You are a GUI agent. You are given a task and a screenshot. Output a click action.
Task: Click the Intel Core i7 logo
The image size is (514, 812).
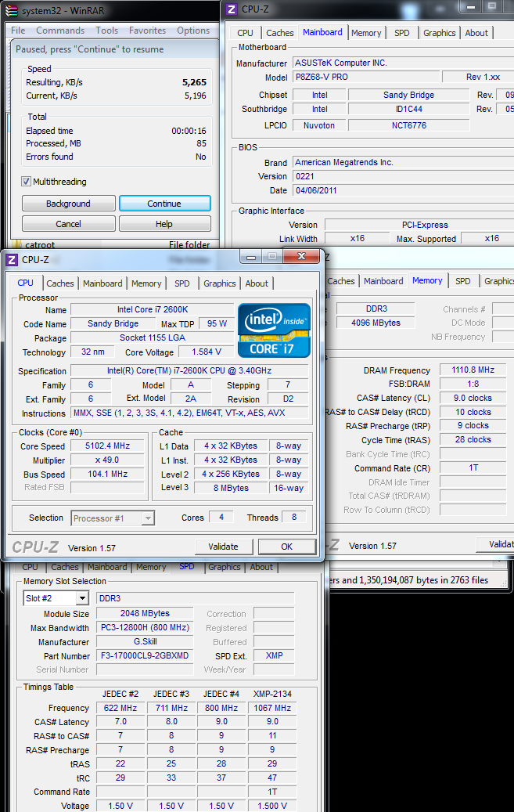coord(274,330)
